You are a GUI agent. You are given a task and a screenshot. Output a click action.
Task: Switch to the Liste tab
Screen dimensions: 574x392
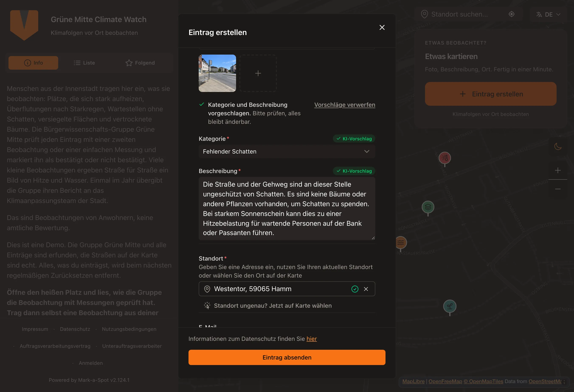tap(84, 63)
